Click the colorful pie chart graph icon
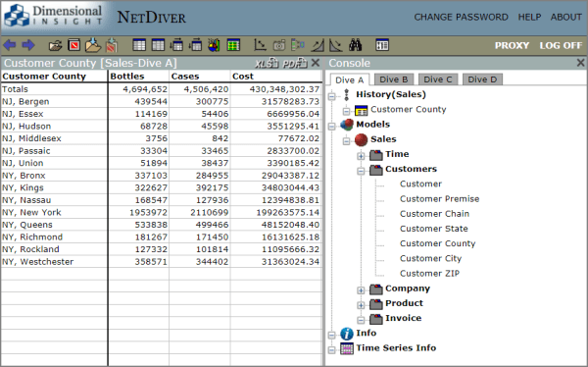 point(214,45)
